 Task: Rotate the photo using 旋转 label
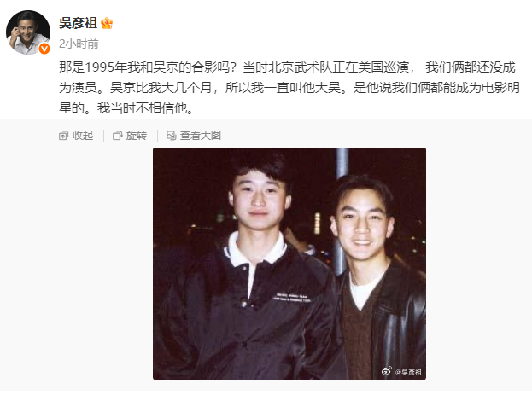click(x=137, y=136)
